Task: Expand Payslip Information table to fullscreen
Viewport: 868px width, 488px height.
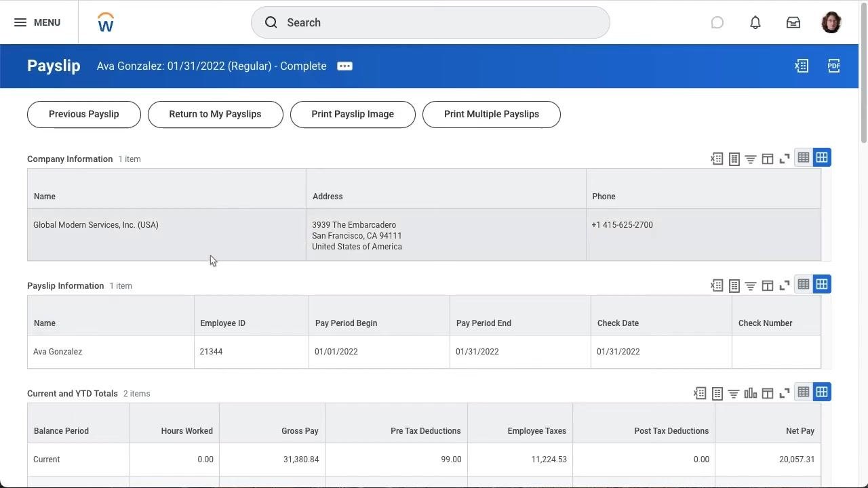Action: click(x=785, y=285)
